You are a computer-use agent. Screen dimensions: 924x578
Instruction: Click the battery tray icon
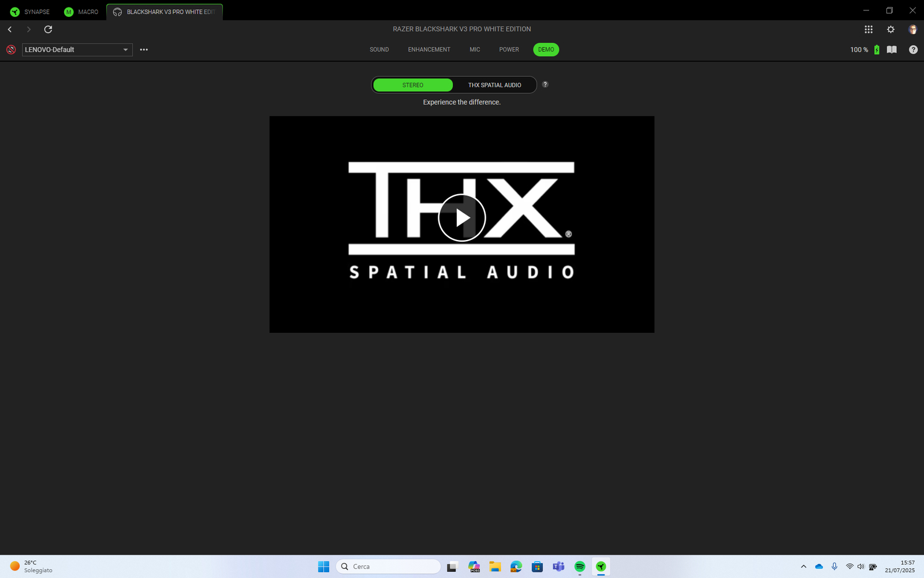point(873,566)
